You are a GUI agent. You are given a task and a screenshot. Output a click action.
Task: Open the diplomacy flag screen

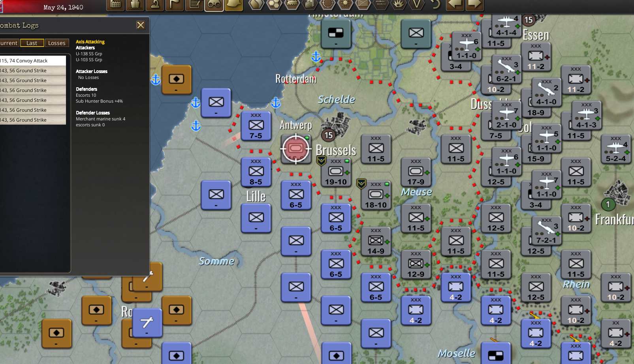(175, 5)
